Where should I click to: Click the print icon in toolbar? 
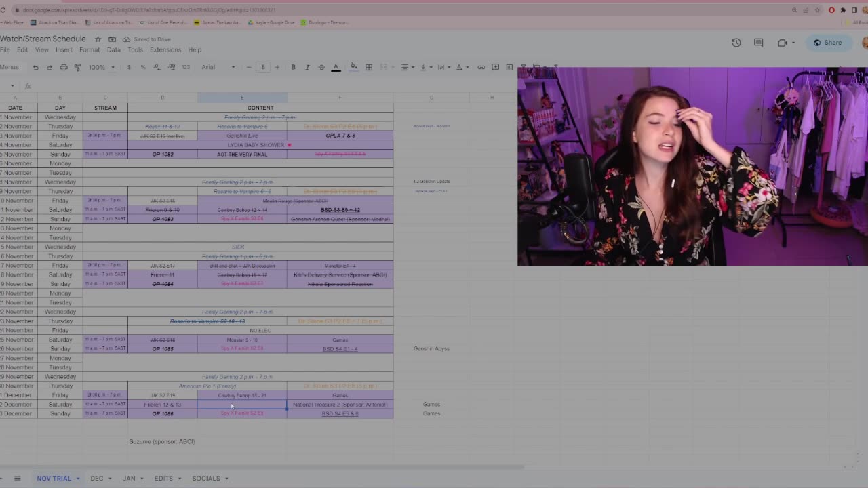[64, 67]
